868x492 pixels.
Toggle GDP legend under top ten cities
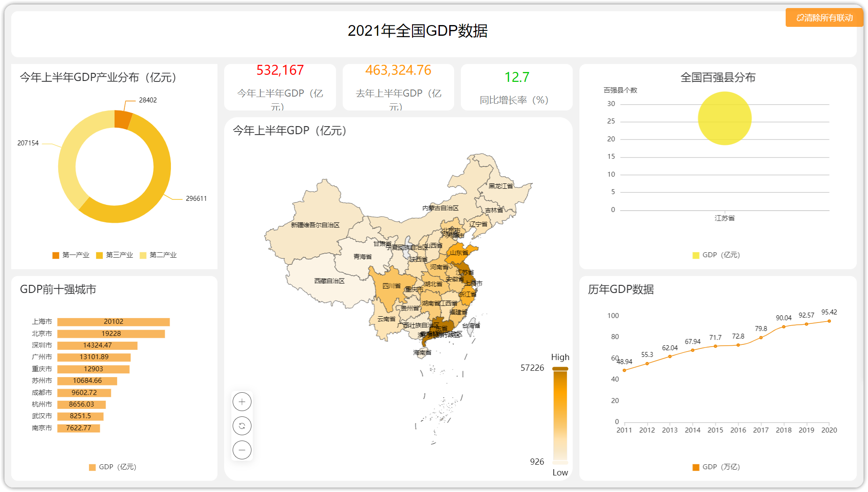tap(113, 467)
